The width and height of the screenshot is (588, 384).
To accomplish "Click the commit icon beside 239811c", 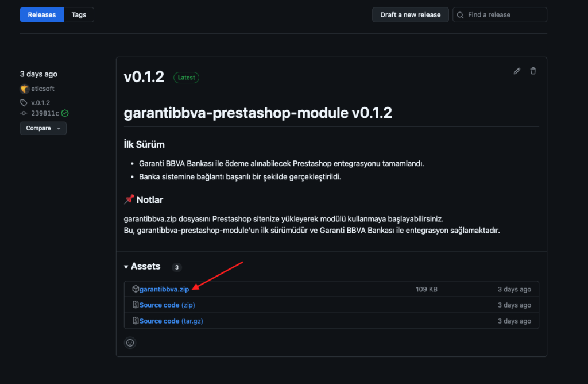I will [24, 113].
